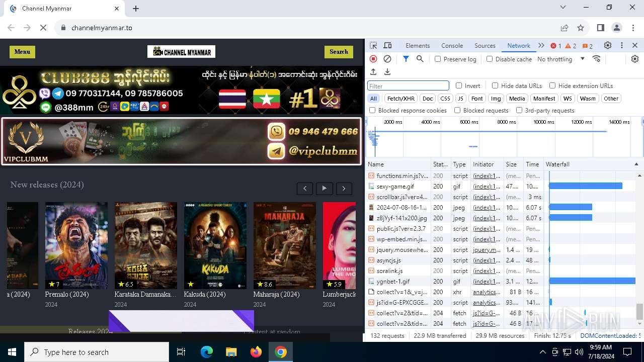Click the network request list scrollbar thumb
Image resolution: width=644 pixels, height=362 pixels.
click(640, 311)
